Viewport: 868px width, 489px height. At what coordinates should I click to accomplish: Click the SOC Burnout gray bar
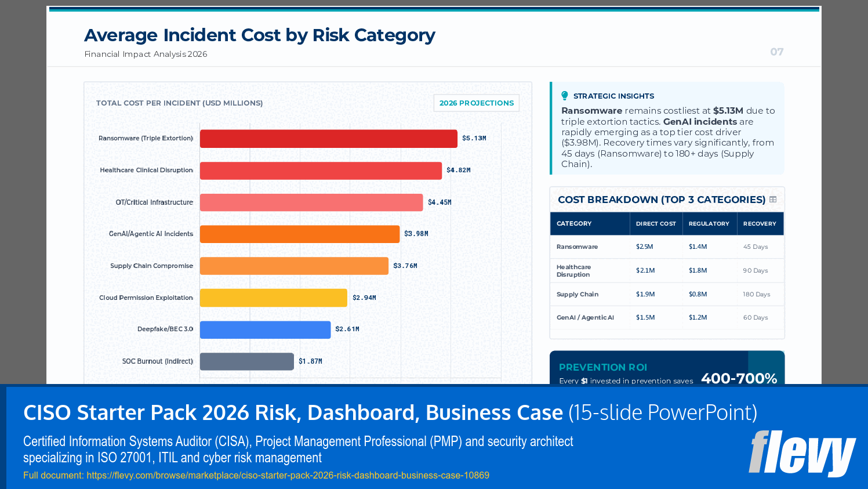(x=246, y=361)
